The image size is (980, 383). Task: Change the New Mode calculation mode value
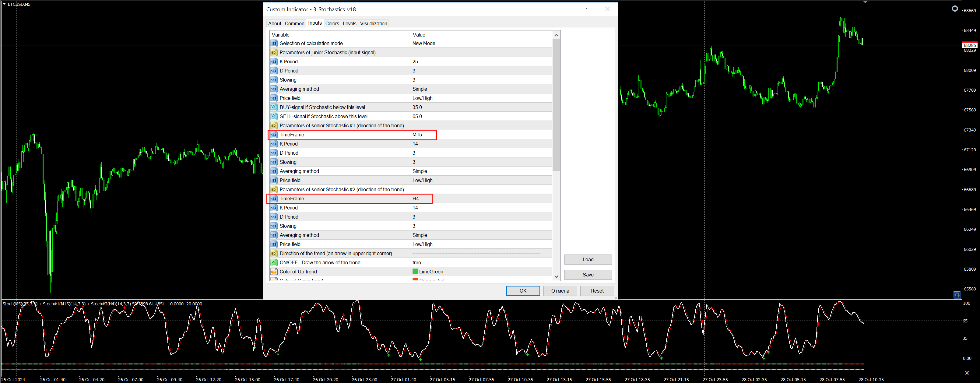point(424,43)
